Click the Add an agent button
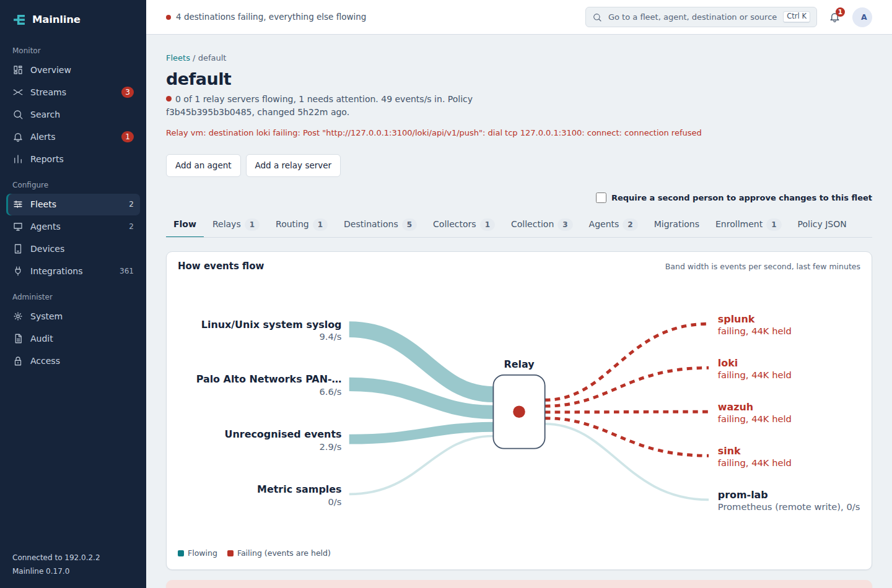The image size is (892, 588). point(203,165)
